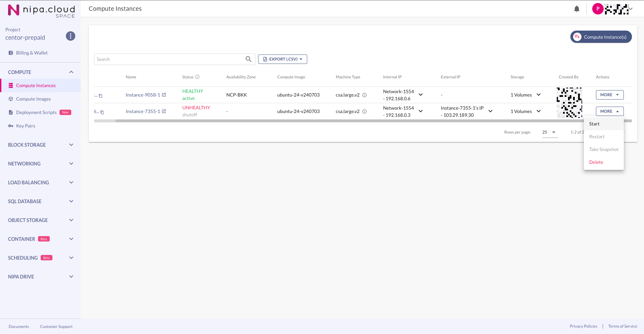This screenshot has height=334, width=644.
Task: Close MORE menu for Instance-7355-1
Action: point(610,111)
